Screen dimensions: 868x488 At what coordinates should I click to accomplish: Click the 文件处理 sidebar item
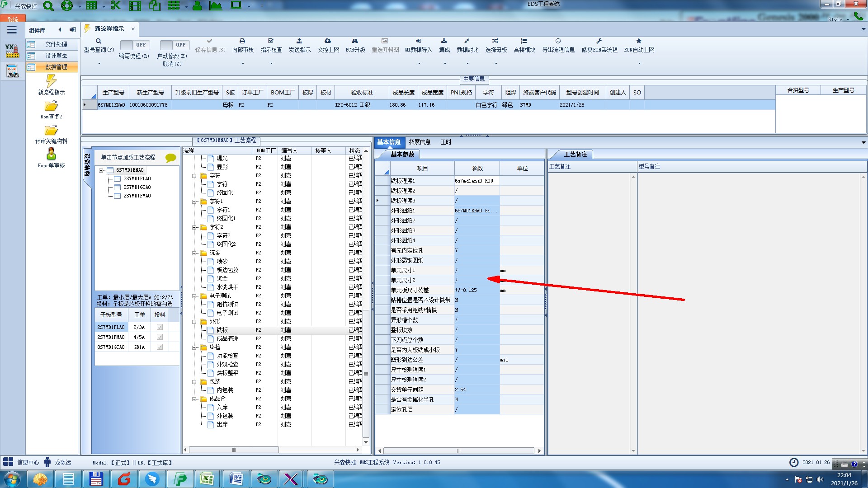tap(56, 44)
